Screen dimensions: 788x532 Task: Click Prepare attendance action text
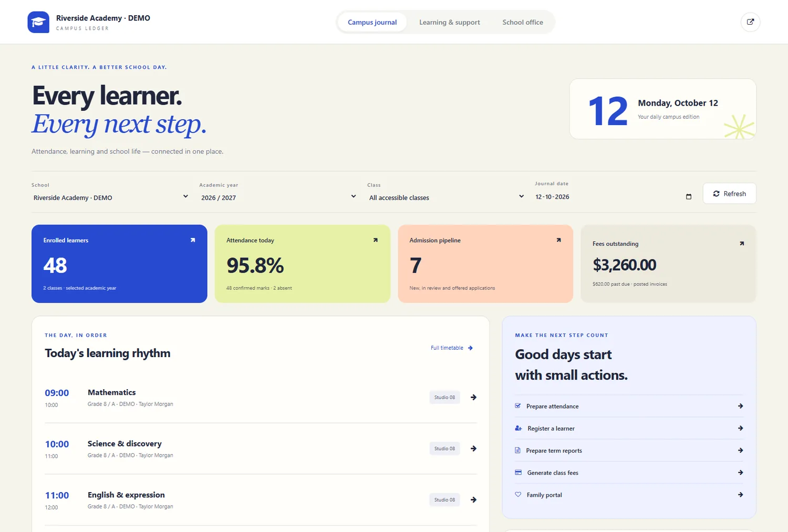pyautogui.click(x=552, y=406)
